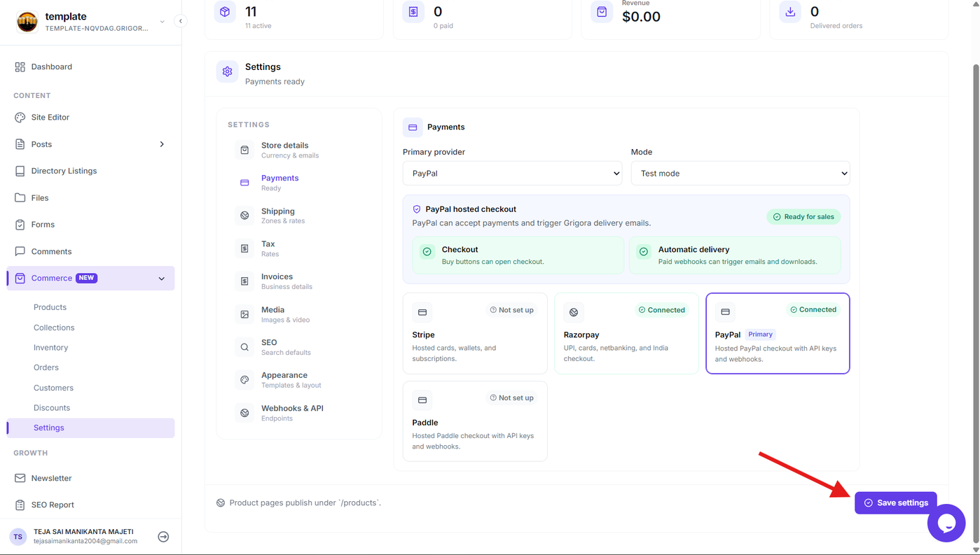980x555 pixels.
Task: Click the Site Editor palette icon
Action: point(20,118)
